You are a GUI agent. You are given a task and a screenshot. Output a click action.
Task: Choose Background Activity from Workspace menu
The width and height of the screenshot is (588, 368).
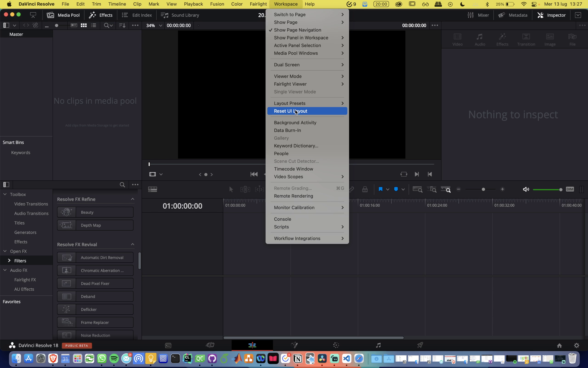(x=307, y=122)
